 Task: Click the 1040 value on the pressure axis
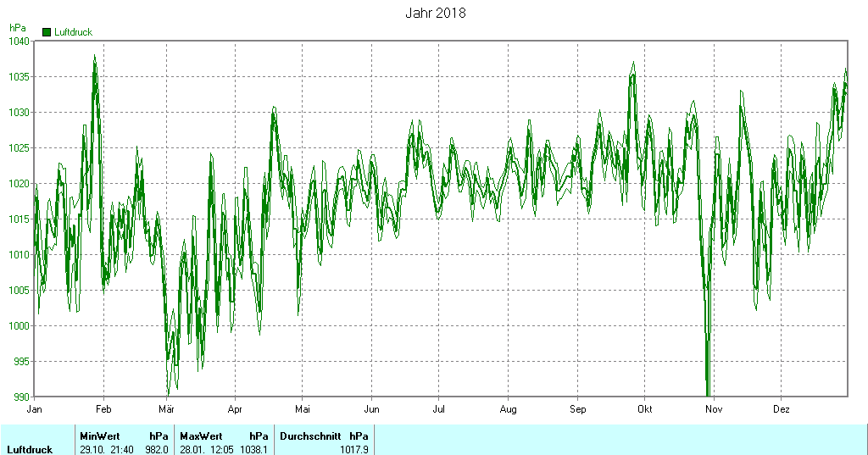point(19,41)
